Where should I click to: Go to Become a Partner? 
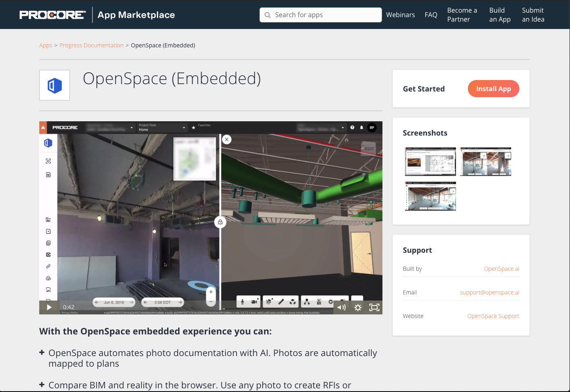click(462, 15)
